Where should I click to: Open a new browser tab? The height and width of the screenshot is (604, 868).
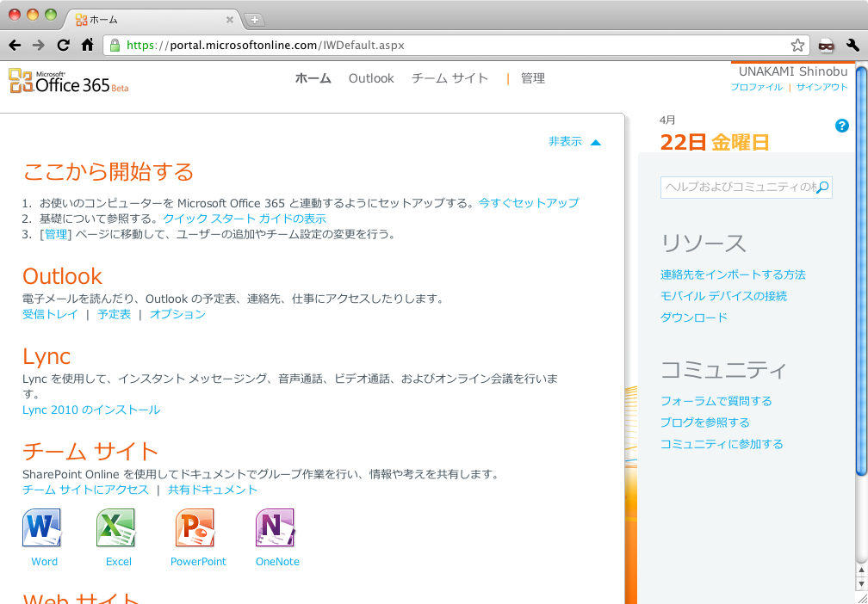pyautogui.click(x=255, y=20)
